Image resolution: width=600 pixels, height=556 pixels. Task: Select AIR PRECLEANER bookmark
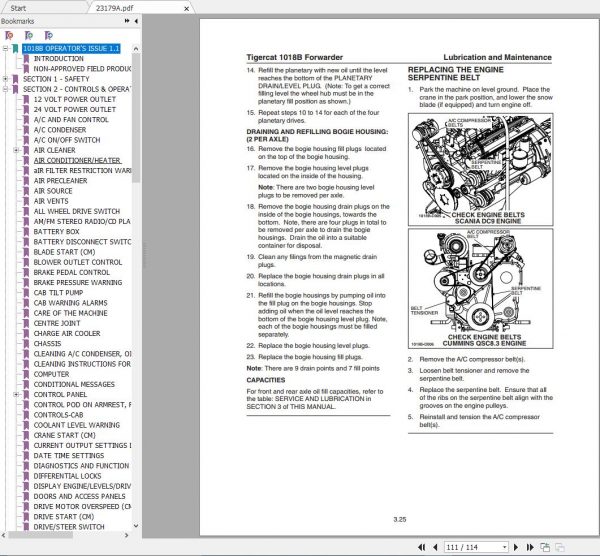tap(60, 181)
